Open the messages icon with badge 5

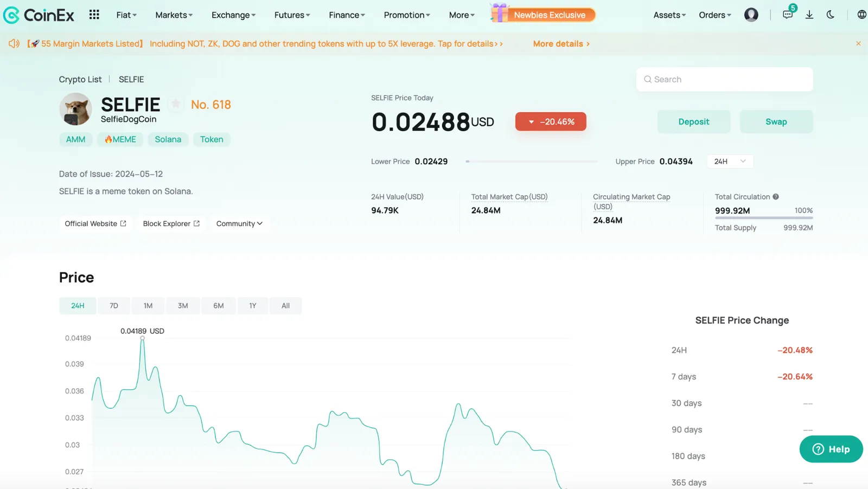coord(788,15)
